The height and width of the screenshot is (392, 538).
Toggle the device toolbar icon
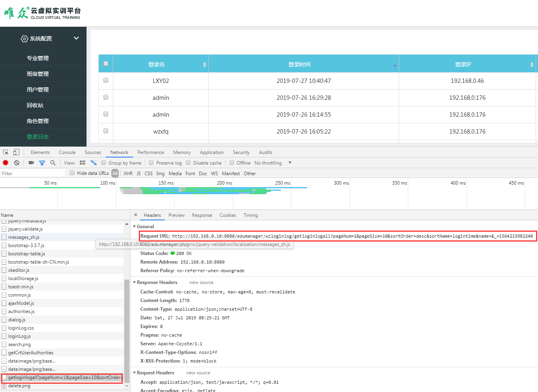point(16,152)
